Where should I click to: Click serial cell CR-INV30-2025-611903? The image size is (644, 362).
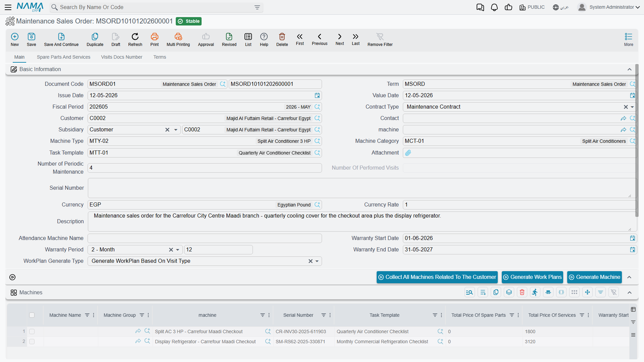(304, 331)
